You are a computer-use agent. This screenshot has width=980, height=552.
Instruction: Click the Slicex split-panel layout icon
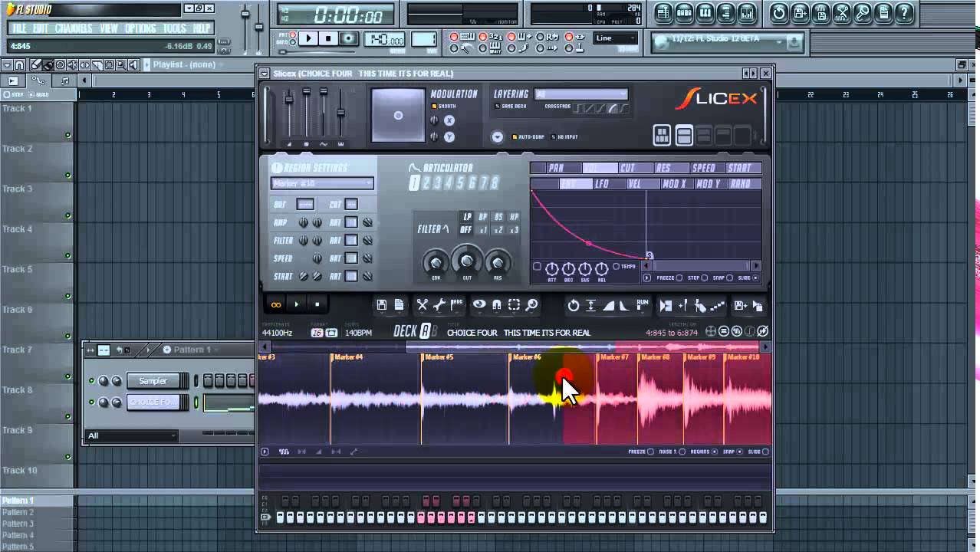pyautogui.click(x=684, y=136)
